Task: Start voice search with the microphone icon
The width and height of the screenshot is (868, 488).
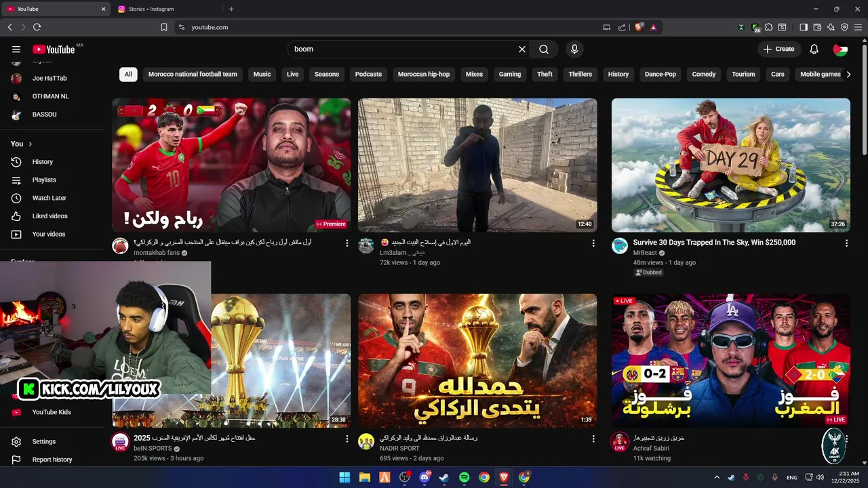Action: point(574,49)
